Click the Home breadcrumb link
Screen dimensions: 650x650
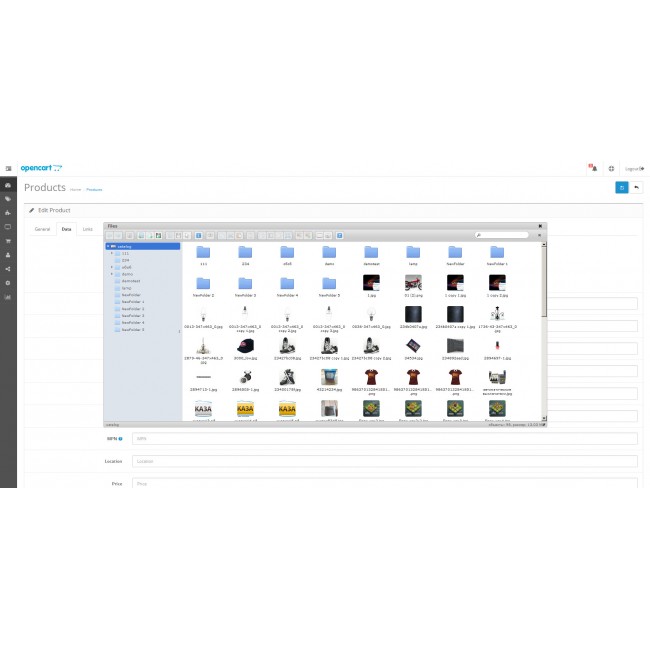pos(76,189)
